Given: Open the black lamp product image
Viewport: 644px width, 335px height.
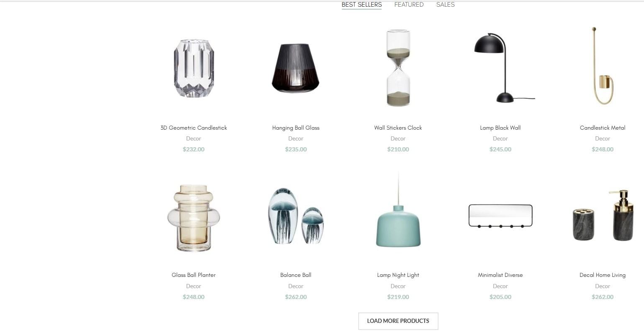Looking at the screenshot, I should [x=500, y=68].
